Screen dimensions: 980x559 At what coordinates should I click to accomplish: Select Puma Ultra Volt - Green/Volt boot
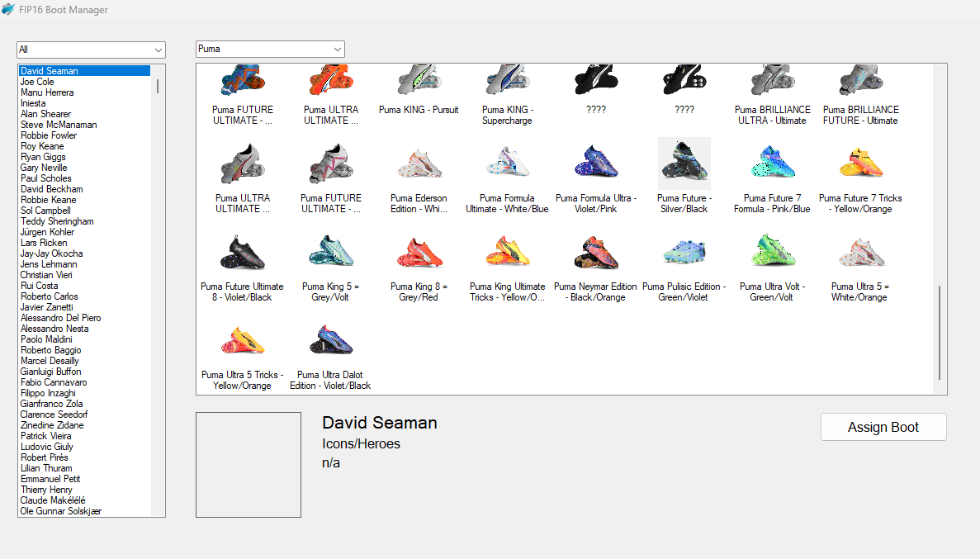[x=773, y=251]
